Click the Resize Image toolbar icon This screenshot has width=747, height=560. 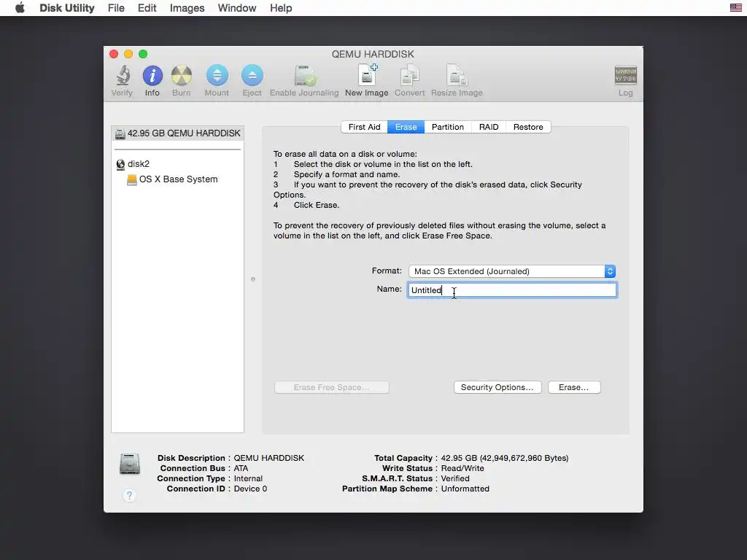click(x=457, y=76)
